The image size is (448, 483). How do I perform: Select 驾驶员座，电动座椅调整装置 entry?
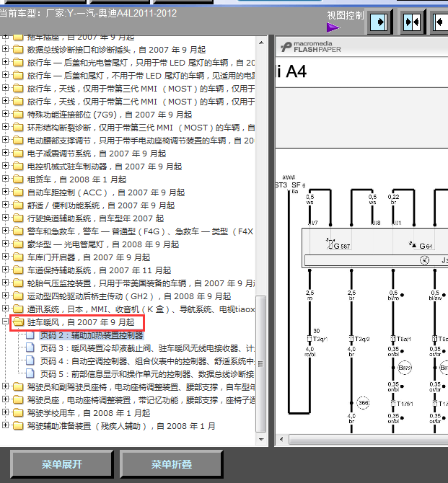(x=141, y=400)
